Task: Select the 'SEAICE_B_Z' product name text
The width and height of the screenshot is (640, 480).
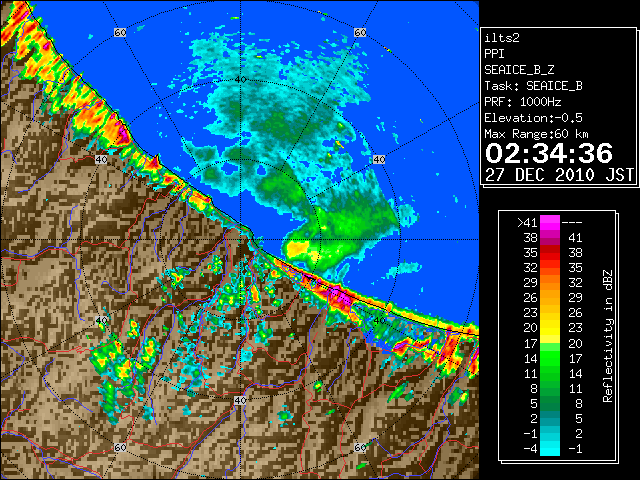Action: pos(519,70)
